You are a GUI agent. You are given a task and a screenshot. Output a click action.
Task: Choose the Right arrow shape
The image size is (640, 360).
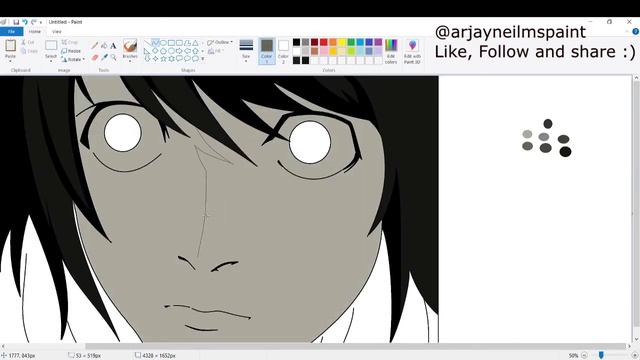(x=179, y=51)
